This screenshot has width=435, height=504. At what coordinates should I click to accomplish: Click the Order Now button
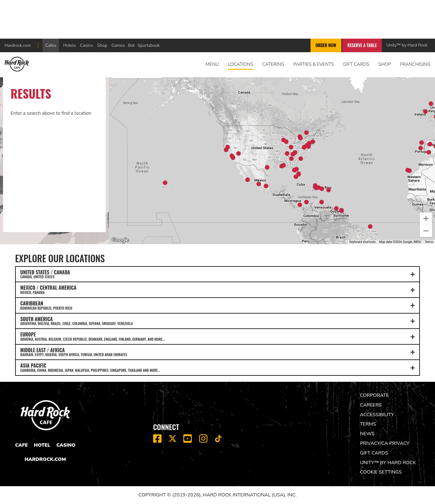(326, 45)
